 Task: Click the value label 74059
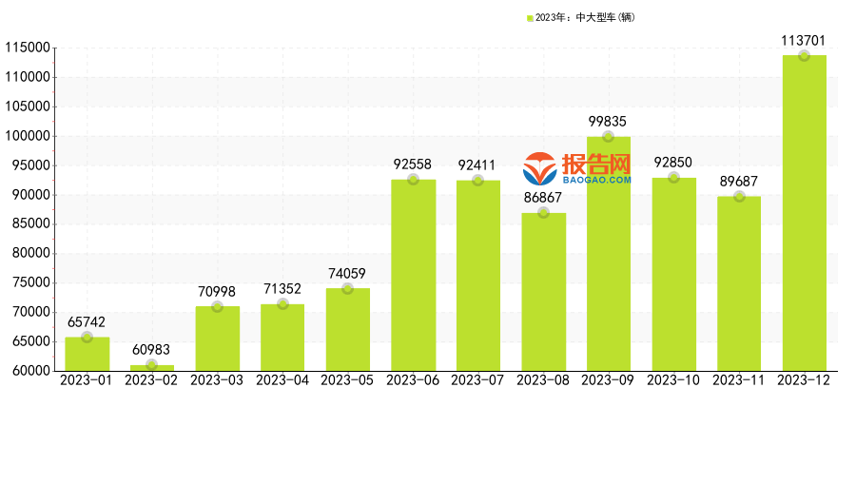(346, 274)
